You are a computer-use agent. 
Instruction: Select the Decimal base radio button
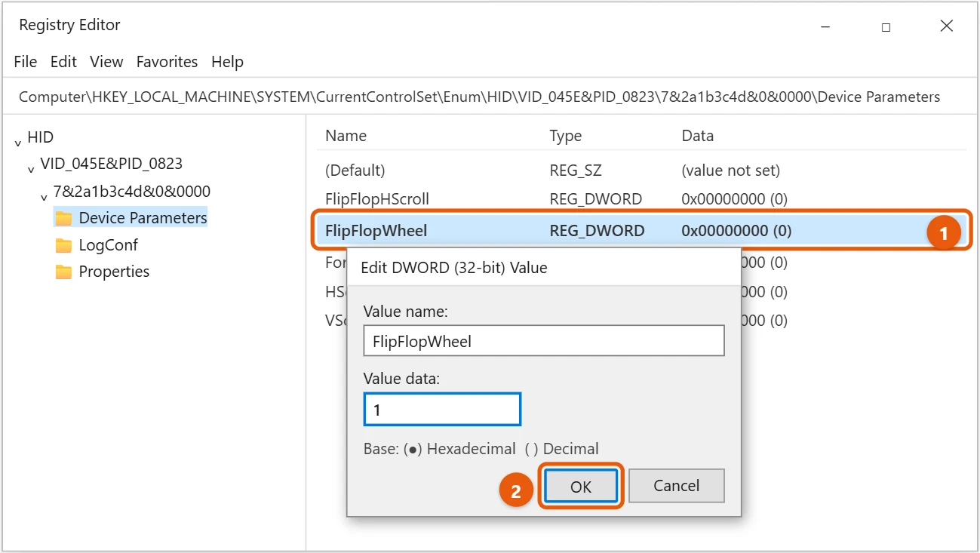pos(532,449)
